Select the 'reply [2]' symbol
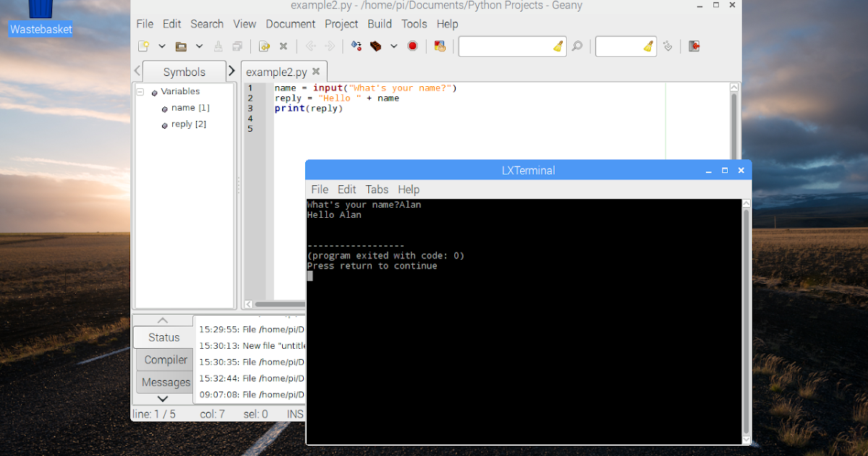This screenshot has height=456, width=868. (189, 124)
